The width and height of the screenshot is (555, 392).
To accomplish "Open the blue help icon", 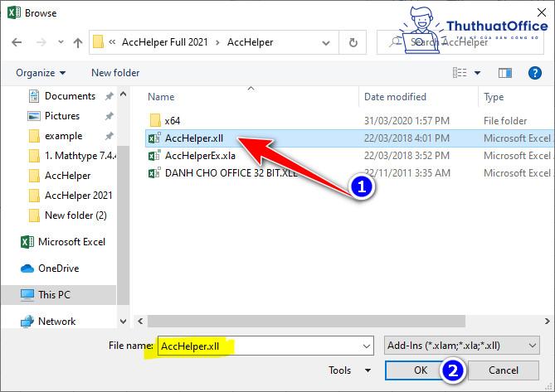I will [x=534, y=73].
